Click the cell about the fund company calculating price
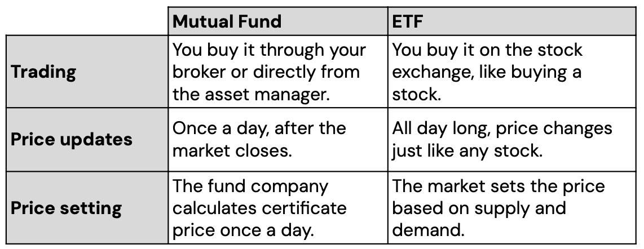Screen dimensions: 644x249 pos(259,208)
